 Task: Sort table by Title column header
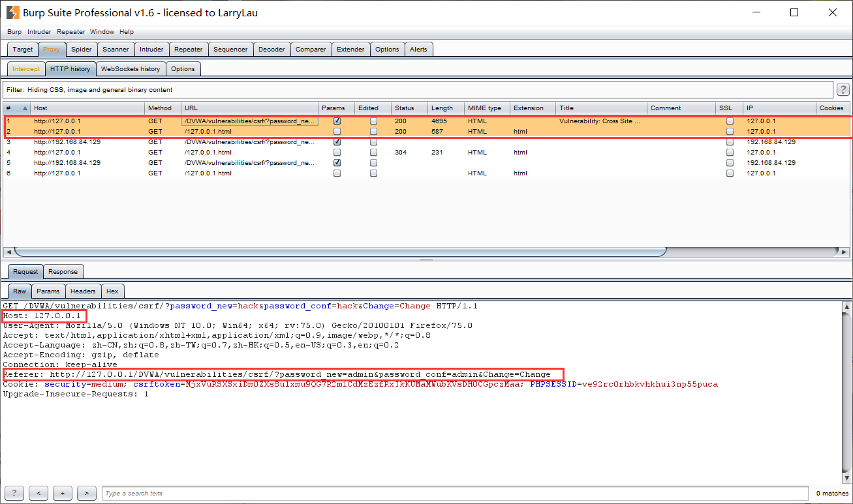coord(601,108)
